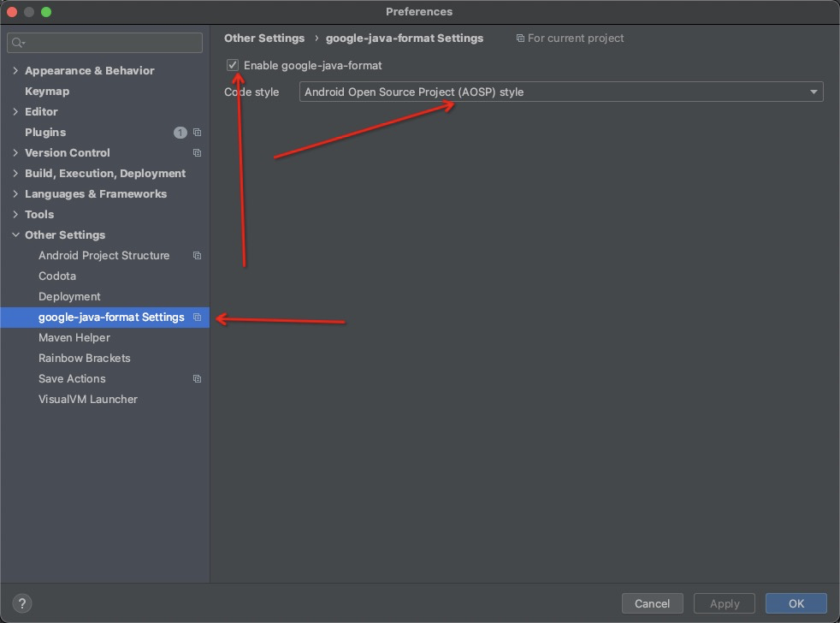Click the For current project icon

point(519,38)
